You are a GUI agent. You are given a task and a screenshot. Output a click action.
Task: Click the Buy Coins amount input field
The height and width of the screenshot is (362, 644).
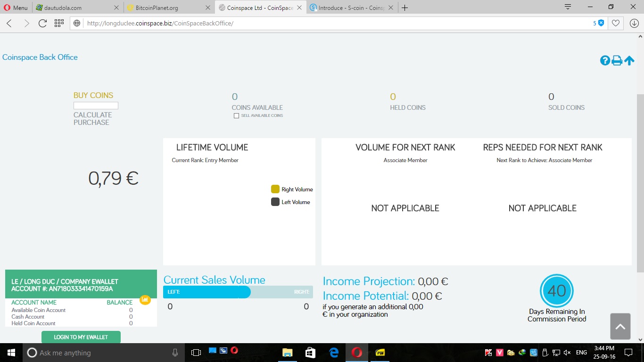[x=96, y=106]
